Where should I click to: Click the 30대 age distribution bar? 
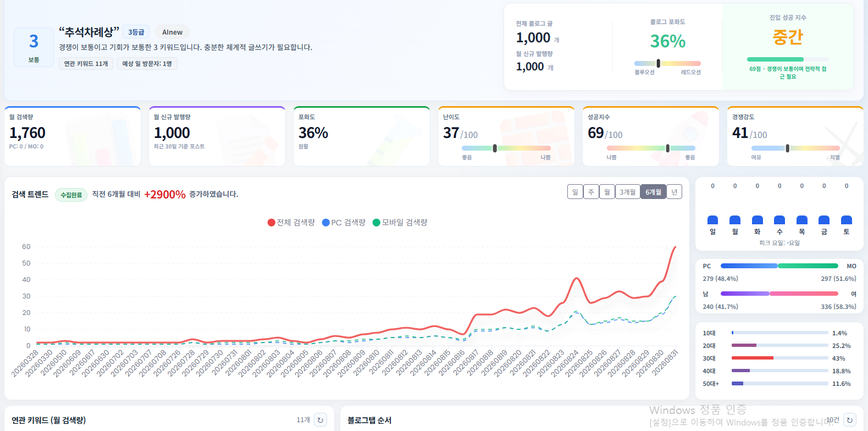pos(780,358)
